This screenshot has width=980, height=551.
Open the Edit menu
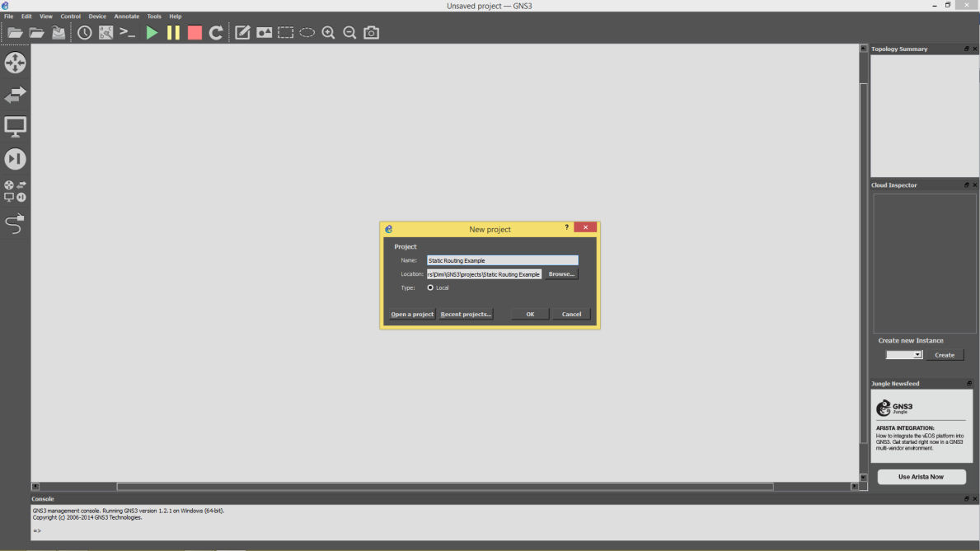(26, 16)
